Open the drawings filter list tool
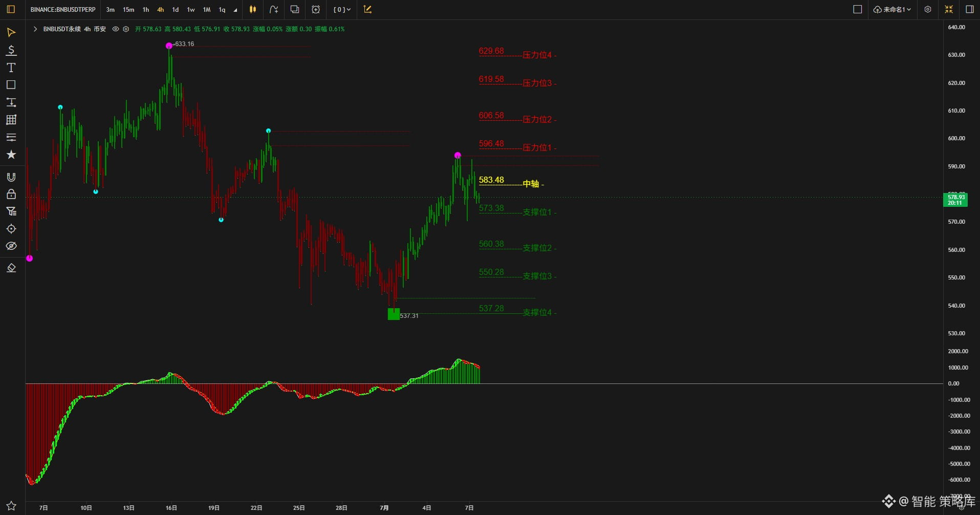This screenshot has height=515, width=980. (x=11, y=211)
